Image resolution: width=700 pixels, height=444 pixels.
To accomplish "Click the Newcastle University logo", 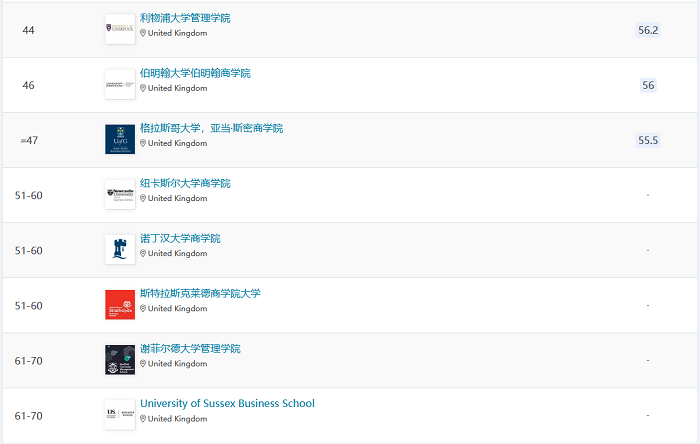I will click(119, 195).
